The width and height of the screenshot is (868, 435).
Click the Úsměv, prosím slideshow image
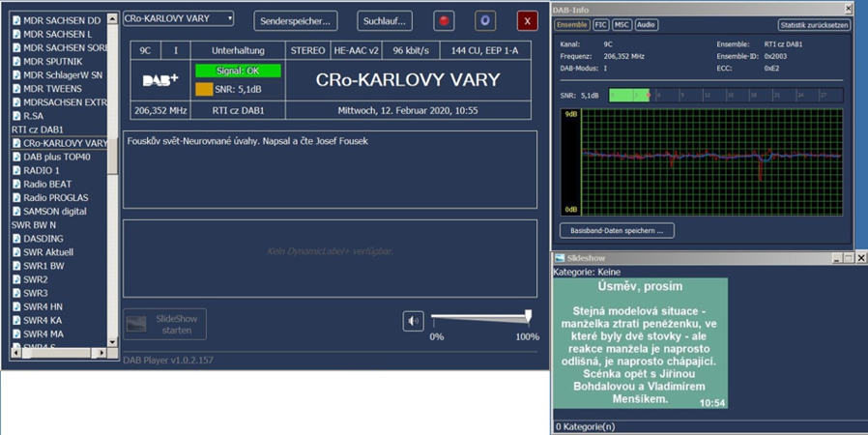(641, 344)
